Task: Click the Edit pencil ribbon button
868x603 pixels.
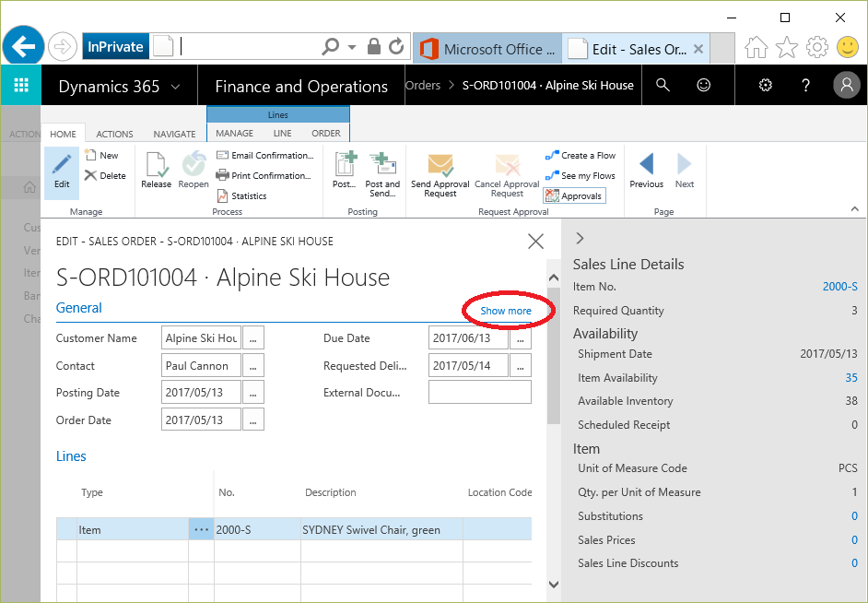Action: tap(62, 172)
